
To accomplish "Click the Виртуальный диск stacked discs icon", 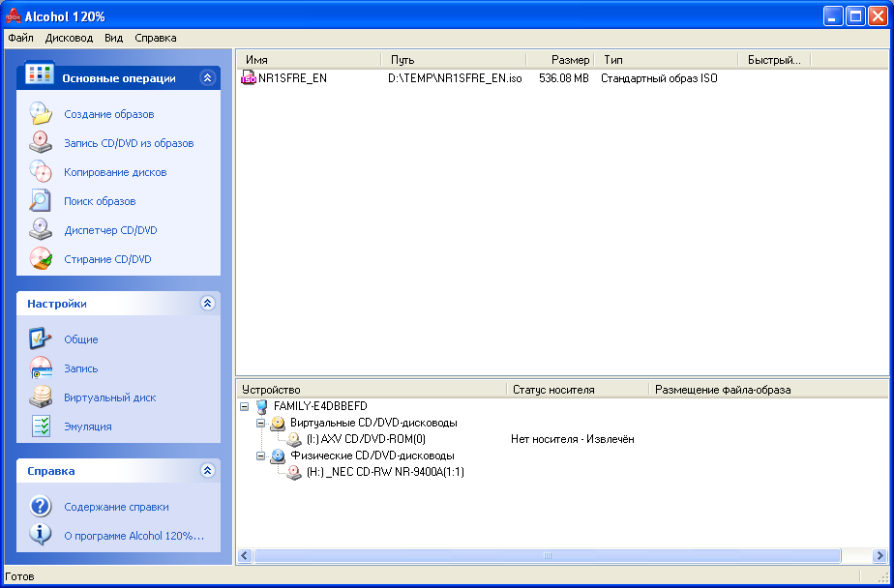I will (41, 397).
